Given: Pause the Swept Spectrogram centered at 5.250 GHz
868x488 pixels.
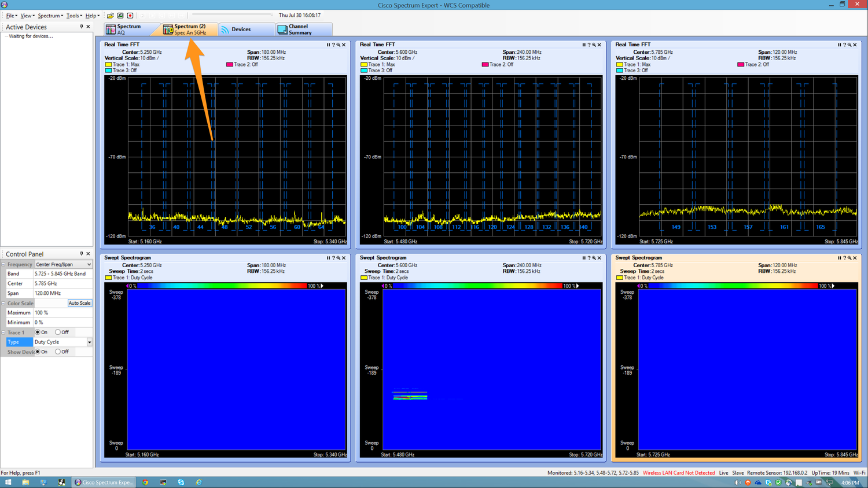Looking at the screenshot, I should [328, 258].
